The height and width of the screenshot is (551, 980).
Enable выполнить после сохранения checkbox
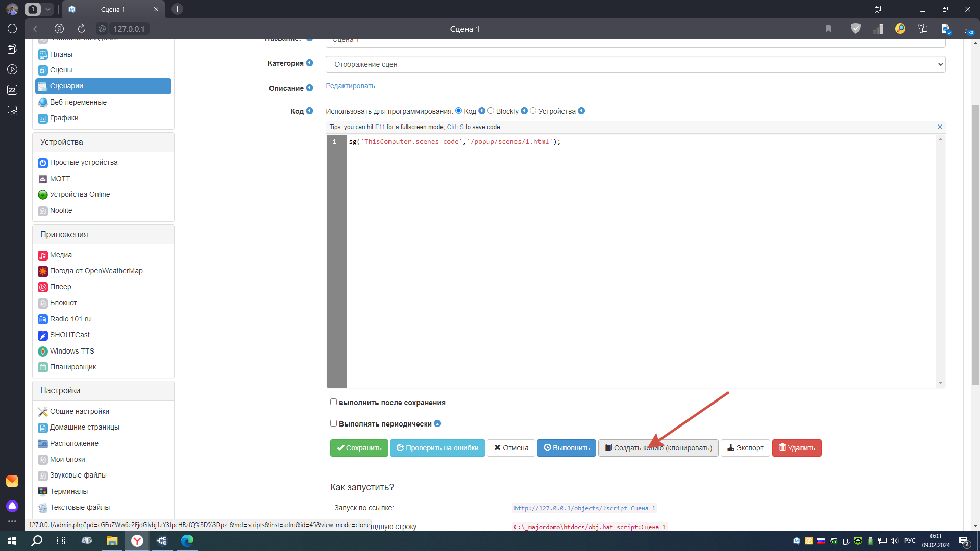point(333,402)
